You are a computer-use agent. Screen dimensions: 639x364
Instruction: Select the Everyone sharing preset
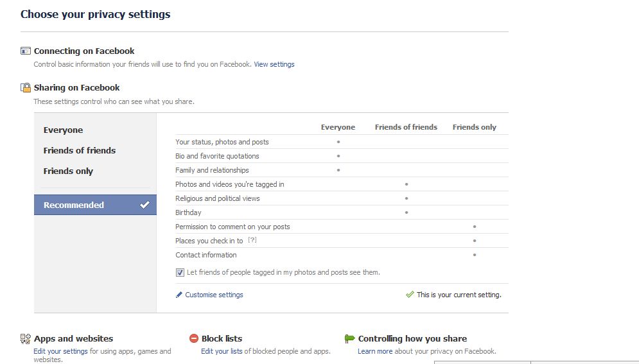[x=63, y=130]
